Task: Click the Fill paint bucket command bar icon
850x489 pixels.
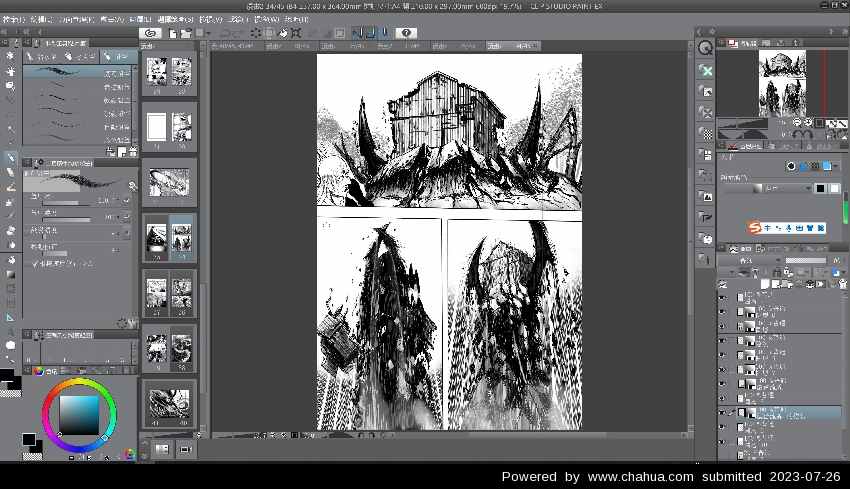Action: click(282, 33)
